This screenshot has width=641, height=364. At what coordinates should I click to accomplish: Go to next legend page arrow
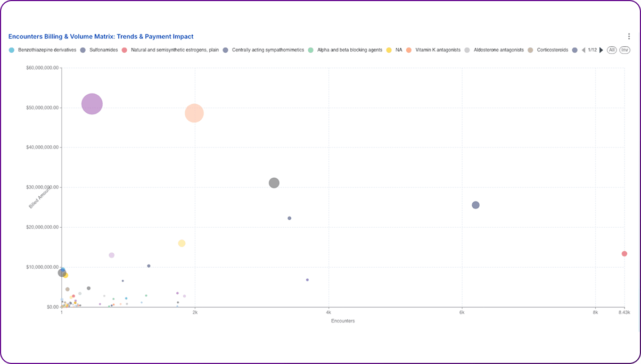(602, 50)
